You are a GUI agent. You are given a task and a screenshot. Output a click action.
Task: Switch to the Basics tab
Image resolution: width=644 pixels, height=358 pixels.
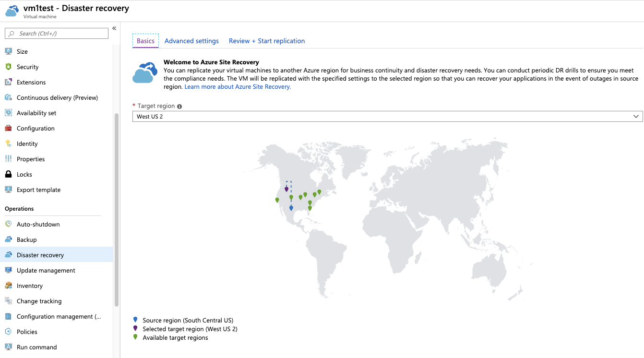tap(145, 41)
